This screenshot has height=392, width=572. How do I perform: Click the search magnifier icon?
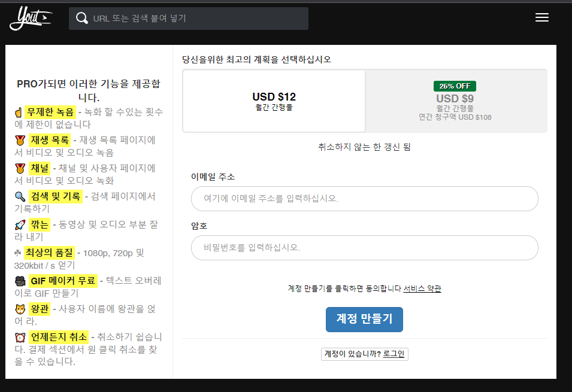coord(81,18)
